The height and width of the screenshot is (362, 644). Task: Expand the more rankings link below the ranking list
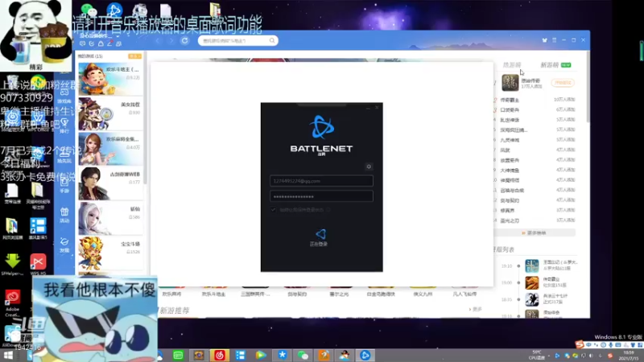[x=534, y=232]
